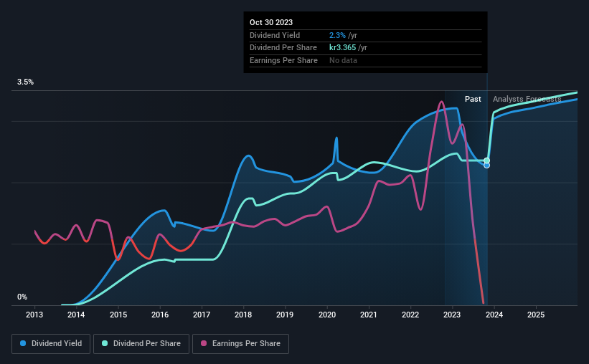Click the 2021 x-axis label
This screenshot has height=364, width=589.
tap(369, 315)
